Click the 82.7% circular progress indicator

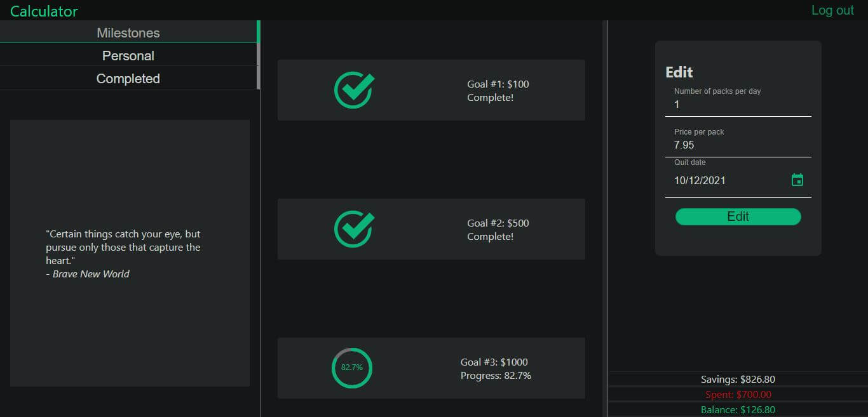(351, 368)
